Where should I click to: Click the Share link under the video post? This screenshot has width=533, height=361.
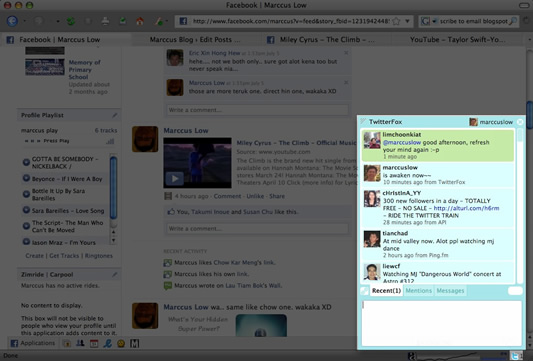[277, 196]
